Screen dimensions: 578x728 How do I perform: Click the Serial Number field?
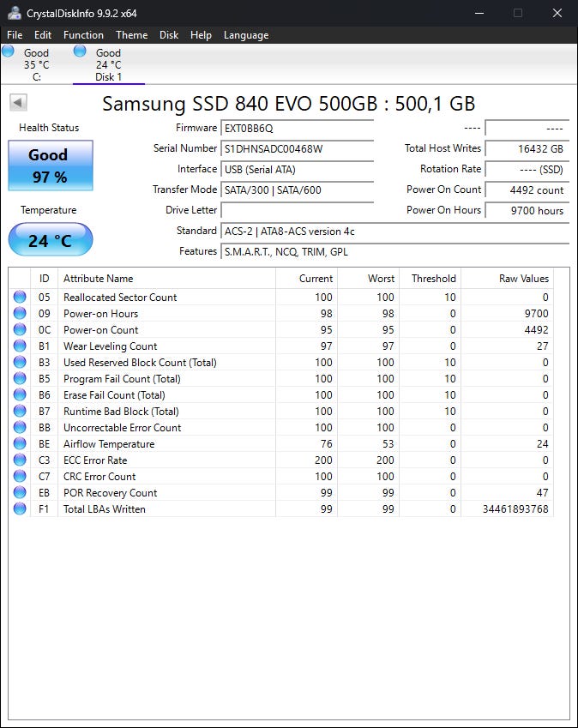[297, 148]
